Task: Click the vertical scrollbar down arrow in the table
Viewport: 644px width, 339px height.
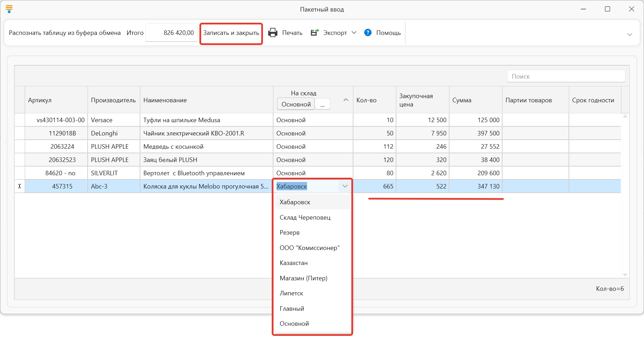Action: tap(625, 275)
